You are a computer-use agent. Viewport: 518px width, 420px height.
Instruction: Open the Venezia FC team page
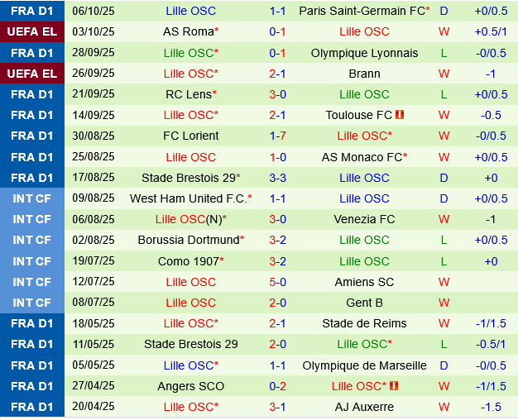pos(364,219)
